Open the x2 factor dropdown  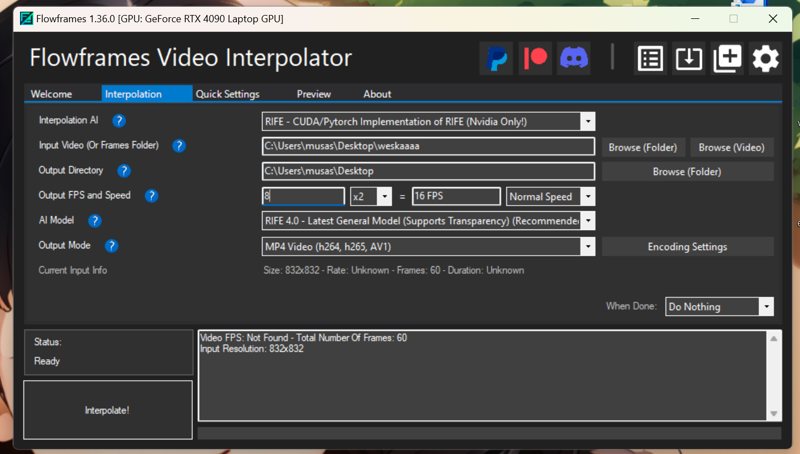pyautogui.click(x=385, y=196)
